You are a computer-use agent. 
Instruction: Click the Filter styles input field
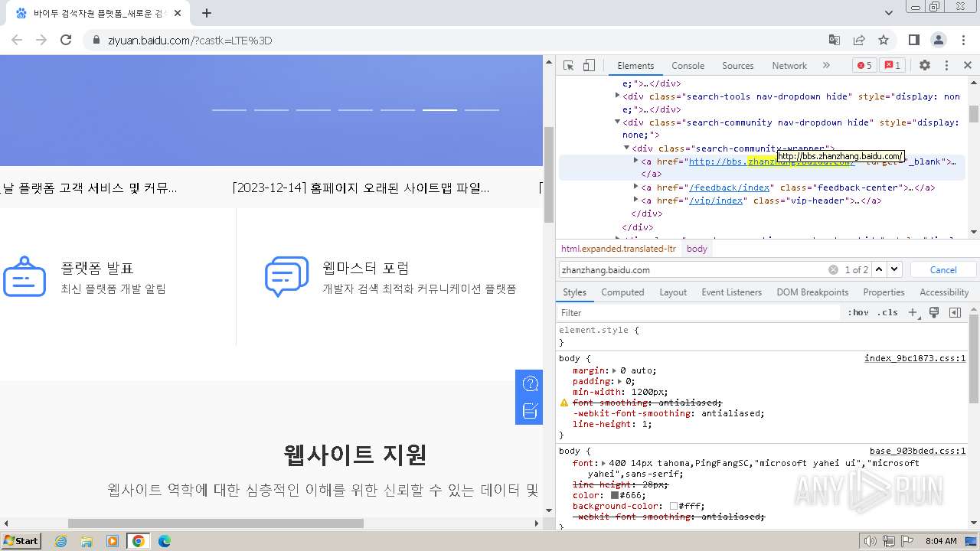699,312
